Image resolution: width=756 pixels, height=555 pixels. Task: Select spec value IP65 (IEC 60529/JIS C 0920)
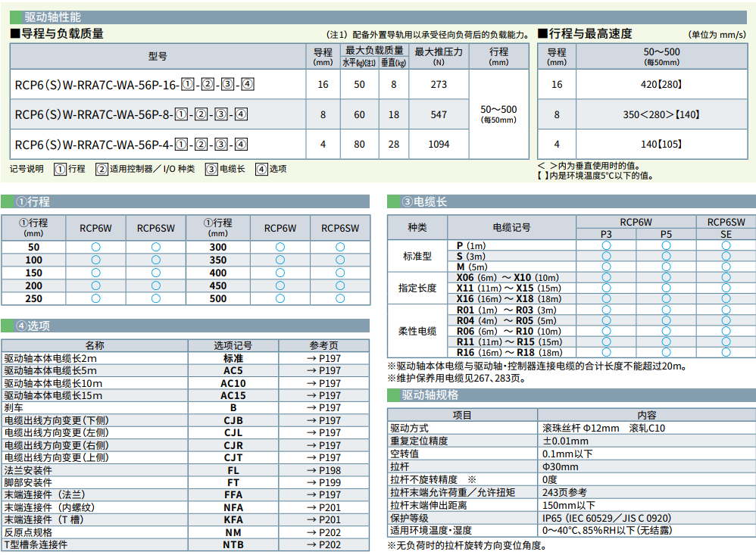(607, 519)
